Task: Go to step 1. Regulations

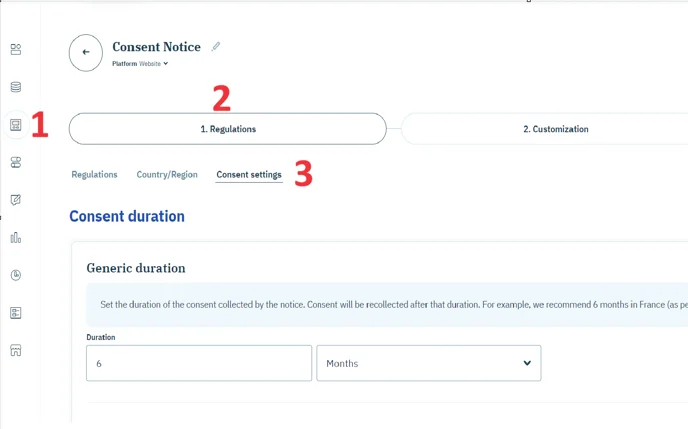Action: pyautogui.click(x=227, y=129)
